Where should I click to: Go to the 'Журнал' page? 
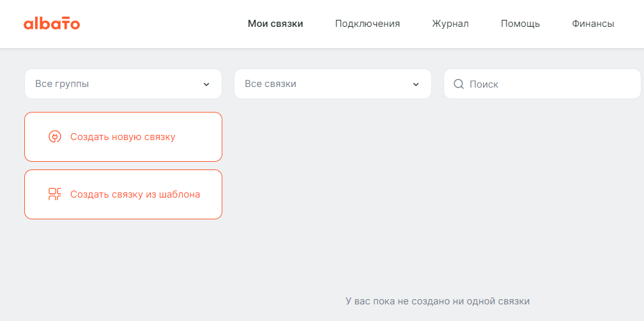[x=450, y=24]
